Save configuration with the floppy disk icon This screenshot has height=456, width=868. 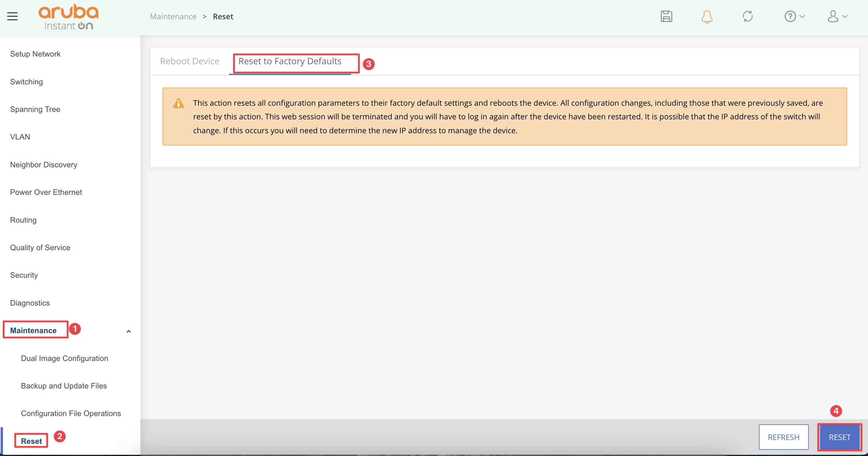[666, 16]
